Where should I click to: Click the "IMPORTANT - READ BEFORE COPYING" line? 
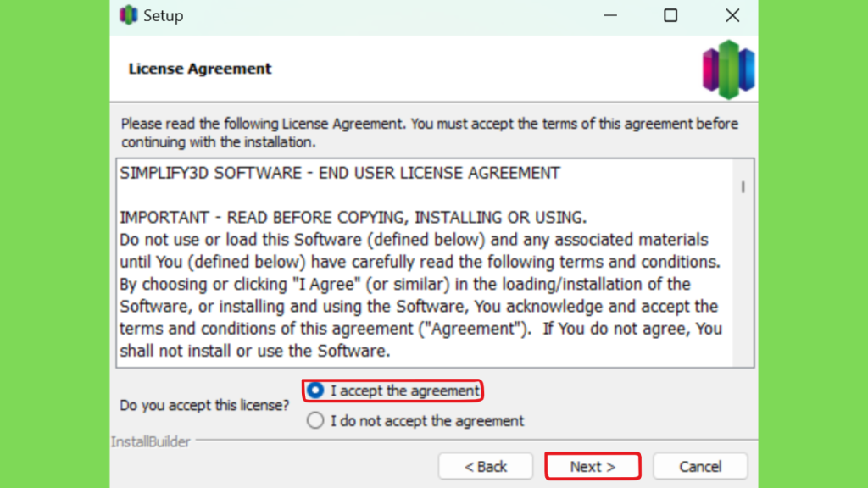pos(353,218)
